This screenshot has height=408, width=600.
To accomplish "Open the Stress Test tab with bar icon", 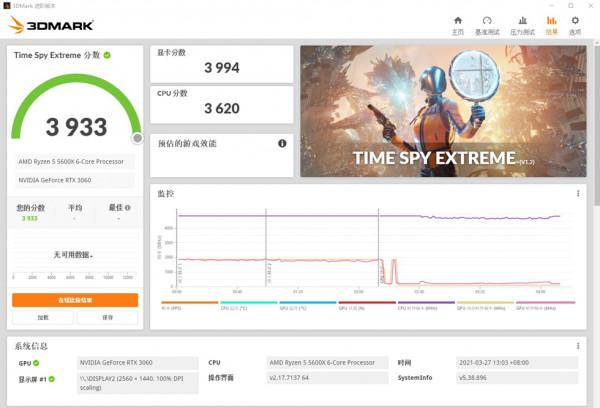I will 522,25.
